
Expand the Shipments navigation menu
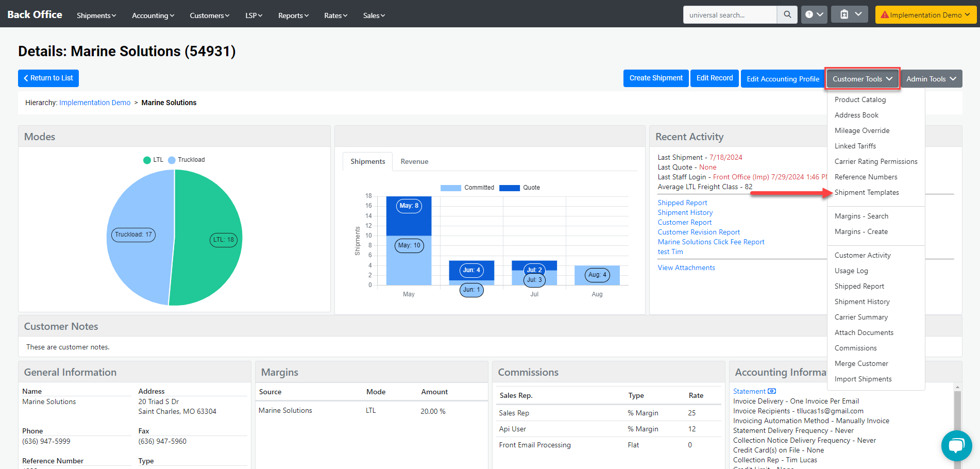coord(96,15)
